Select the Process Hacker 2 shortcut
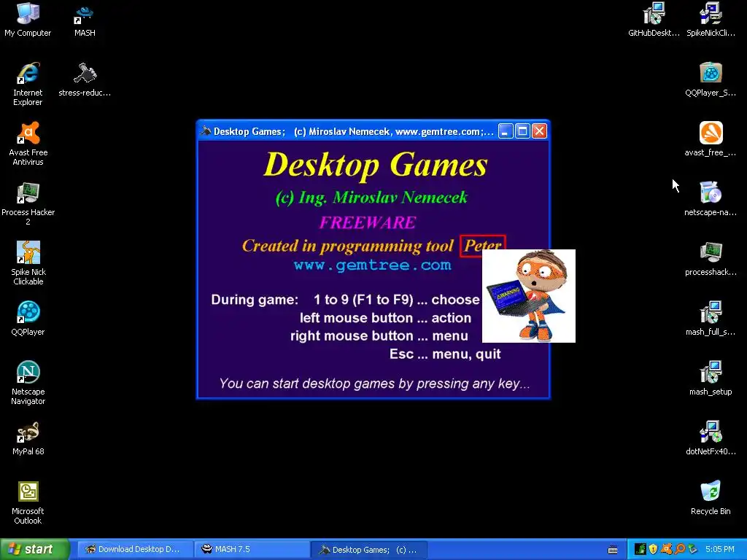This screenshot has height=560, width=747. (28, 203)
